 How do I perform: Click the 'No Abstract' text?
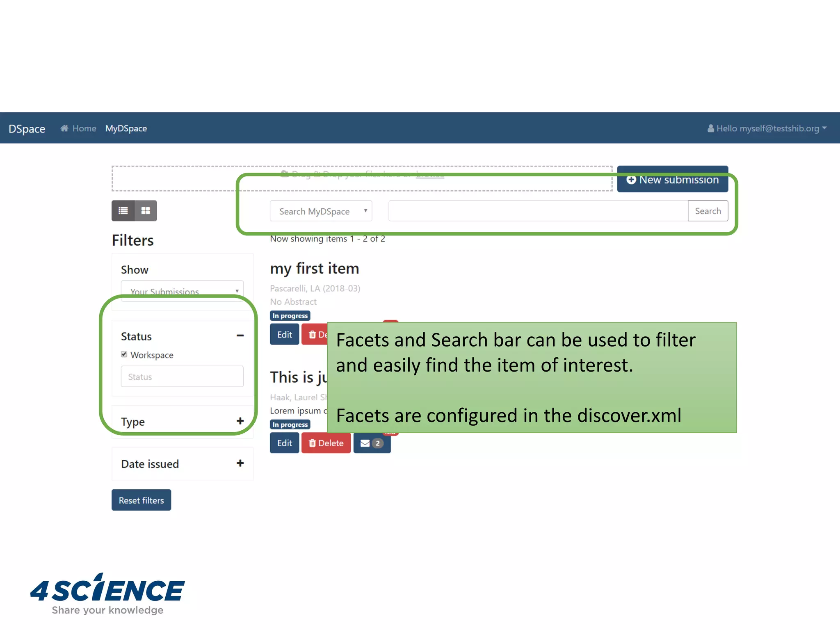(293, 302)
